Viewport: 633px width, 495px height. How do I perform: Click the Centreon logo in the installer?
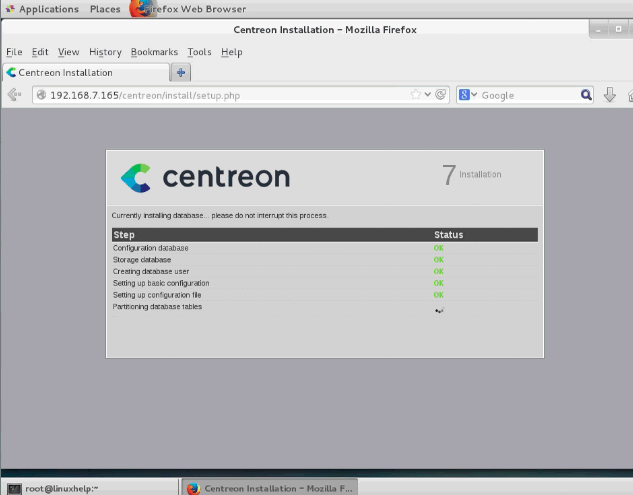pos(205,178)
